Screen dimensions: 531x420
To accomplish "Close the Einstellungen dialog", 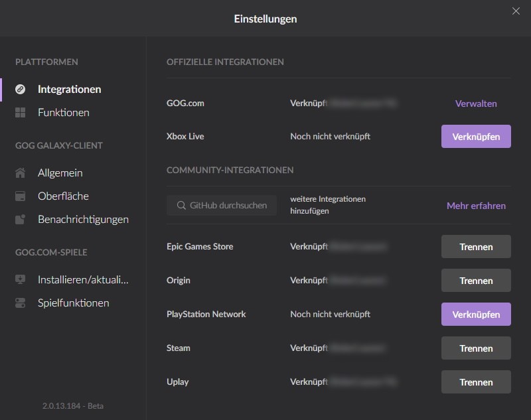I will coord(516,11).
